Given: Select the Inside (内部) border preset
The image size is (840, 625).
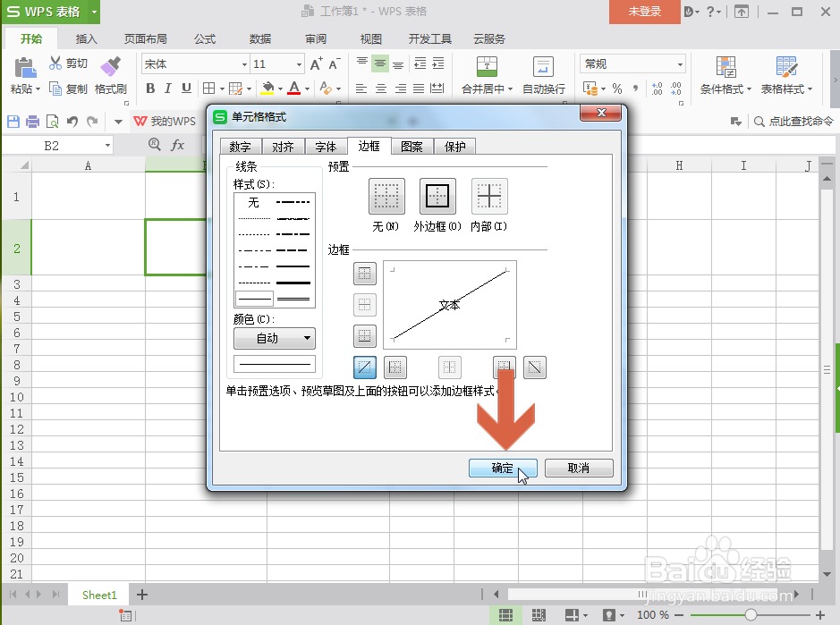Looking at the screenshot, I should (489, 196).
